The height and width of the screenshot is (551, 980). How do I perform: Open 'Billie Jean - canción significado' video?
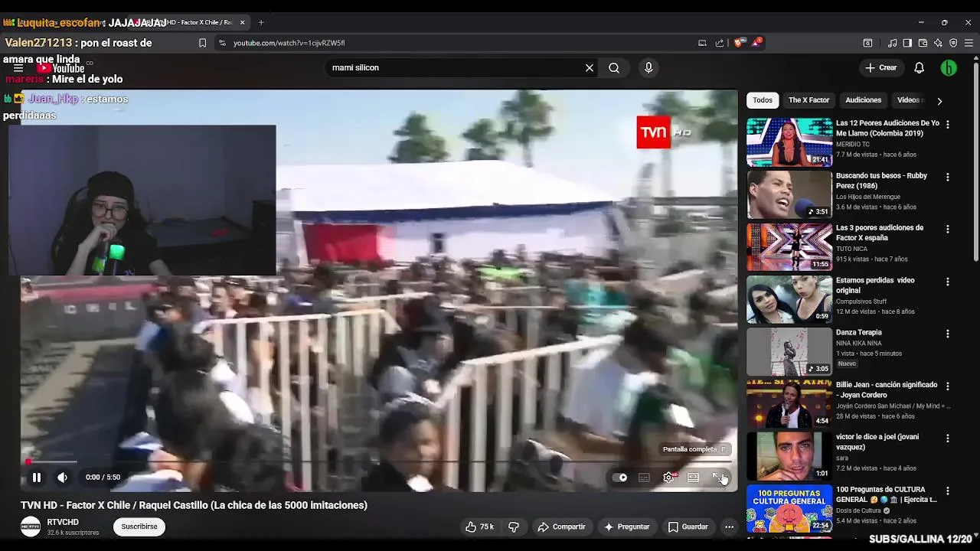coord(887,390)
